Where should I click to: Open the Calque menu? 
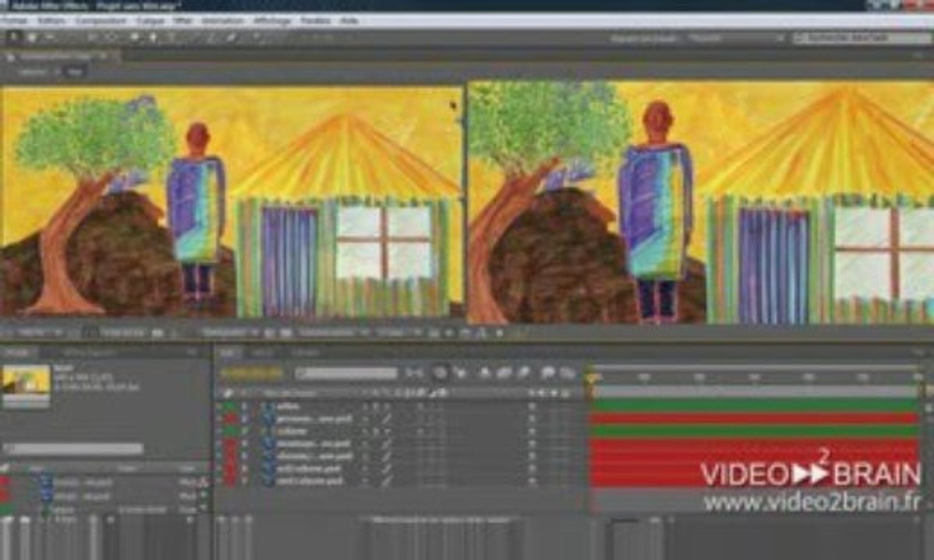[x=149, y=20]
